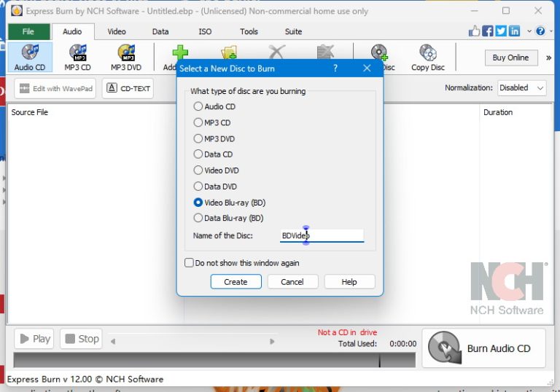Screen dimensions: 560x392
Task: Select the MP3 CD toolbar icon
Action: [x=77, y=58]
